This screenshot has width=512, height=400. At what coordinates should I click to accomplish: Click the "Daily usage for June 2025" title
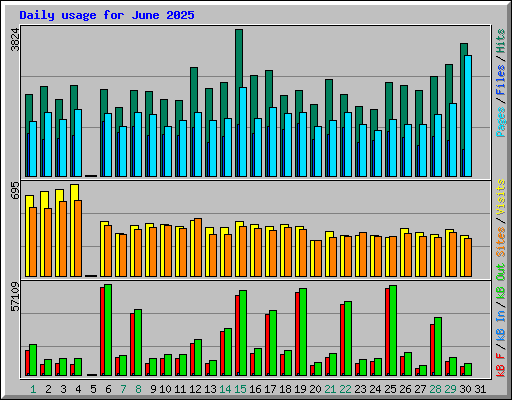tap(107, 15)
